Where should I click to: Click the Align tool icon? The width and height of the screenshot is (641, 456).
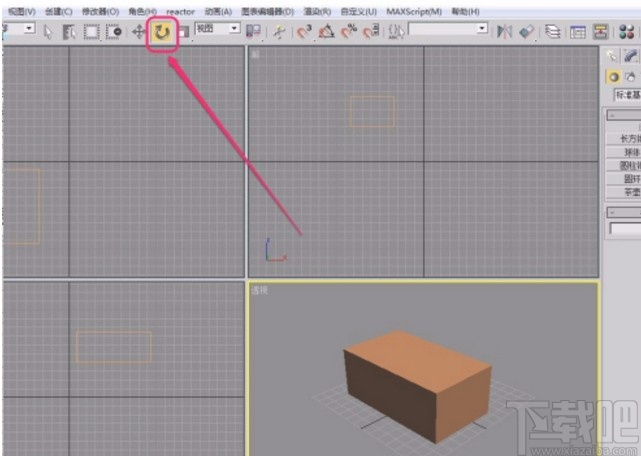[x=527, y=31]
